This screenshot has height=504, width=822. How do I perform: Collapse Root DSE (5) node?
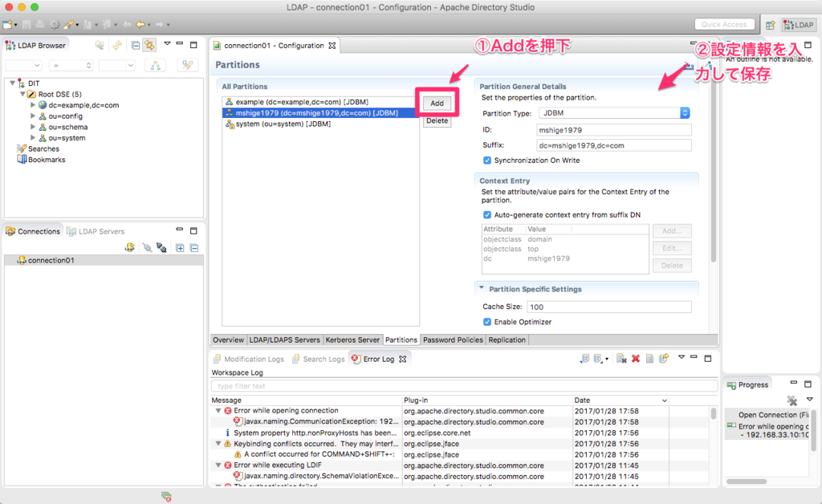tap(22, 95)
